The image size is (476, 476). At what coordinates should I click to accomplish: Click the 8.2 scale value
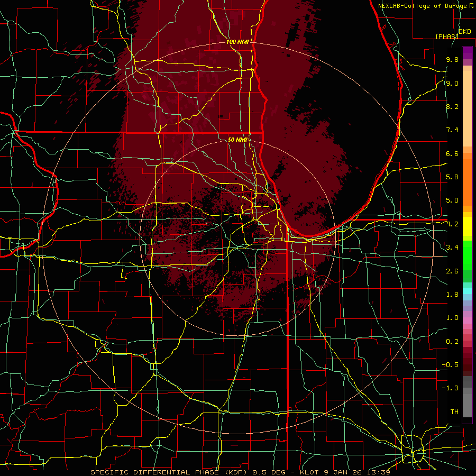tap(452, 106)
